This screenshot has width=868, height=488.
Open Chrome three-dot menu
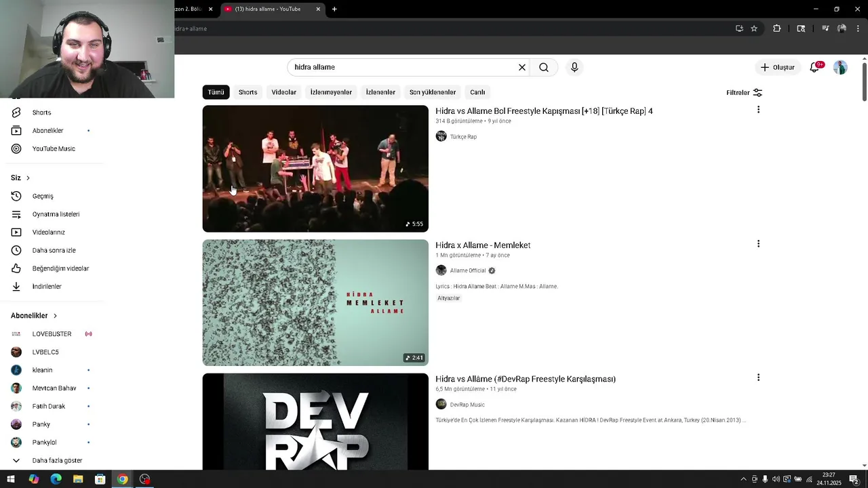tap(858, 28)
